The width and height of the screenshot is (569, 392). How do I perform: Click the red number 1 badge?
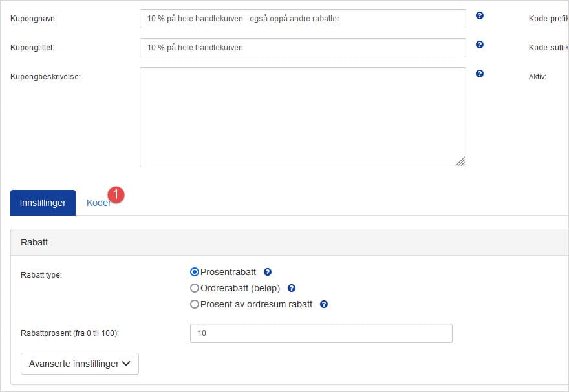tap(116, 194)
